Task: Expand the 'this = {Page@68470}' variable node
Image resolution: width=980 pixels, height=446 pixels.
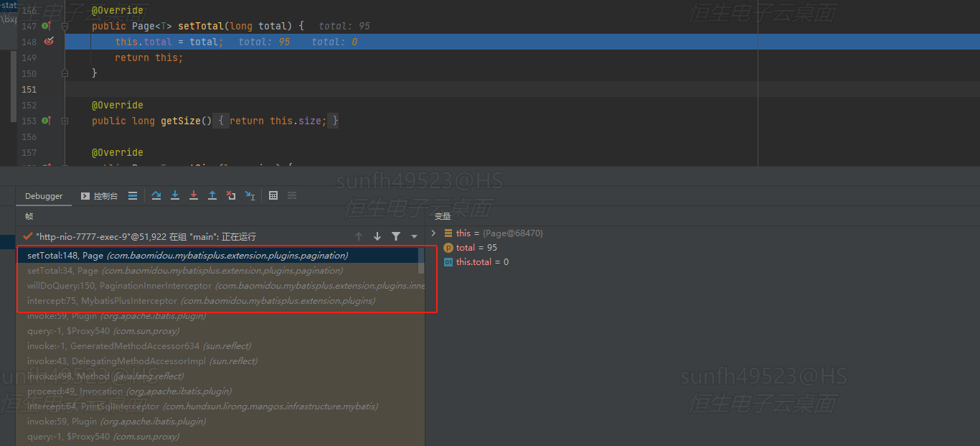Action: 433,233
